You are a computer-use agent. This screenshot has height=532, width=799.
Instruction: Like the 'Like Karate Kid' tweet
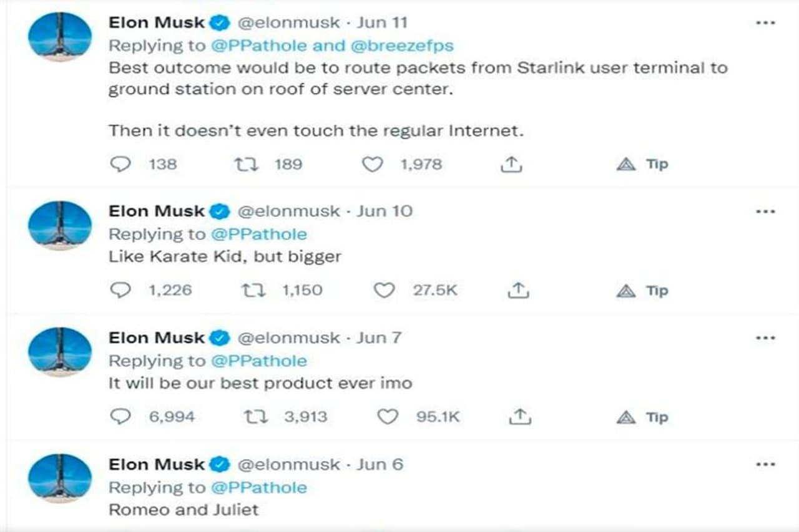[384, 290]
